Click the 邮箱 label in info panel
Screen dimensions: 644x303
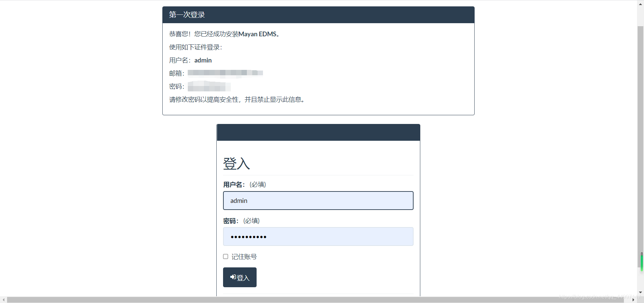coord(177,73)
